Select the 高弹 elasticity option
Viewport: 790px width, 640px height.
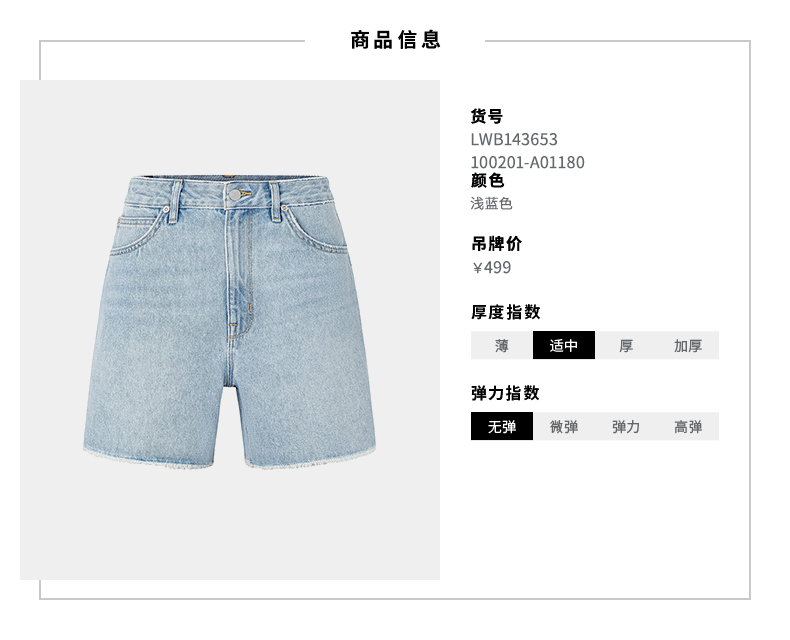click(x=688, y=426)
